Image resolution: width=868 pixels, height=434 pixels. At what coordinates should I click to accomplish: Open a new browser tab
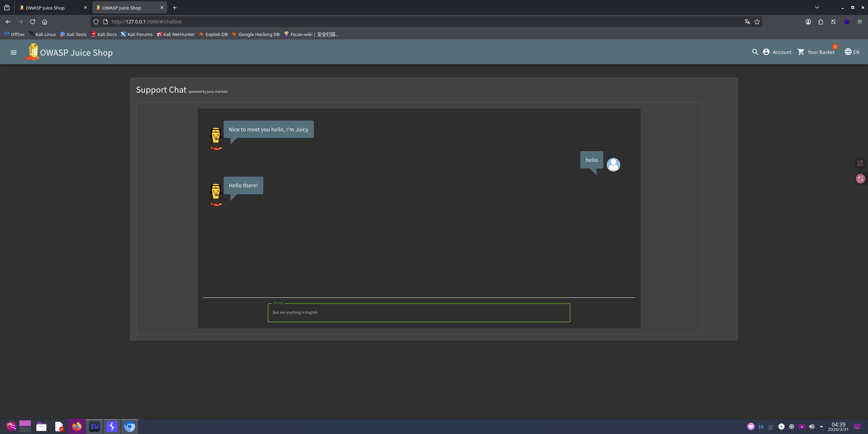[x=174, y=7]
